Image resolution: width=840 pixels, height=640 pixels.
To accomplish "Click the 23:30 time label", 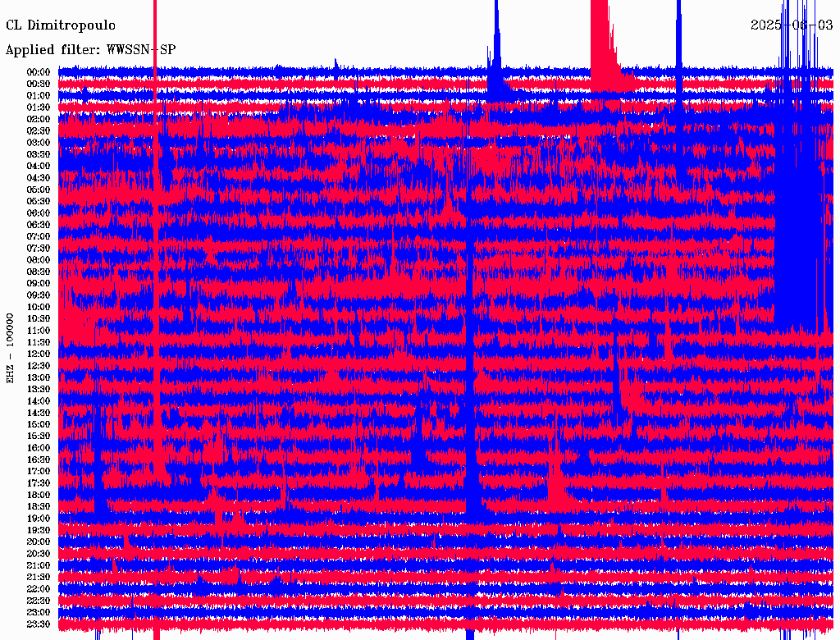I will [39, 625].
